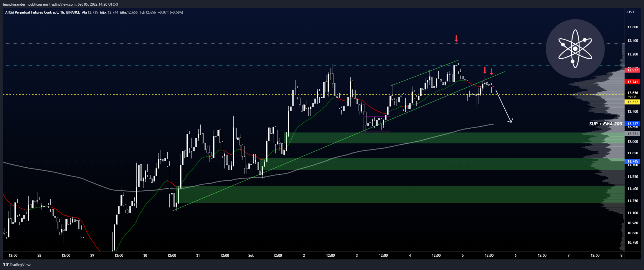The image size is (644, 270).
Task: Click the 11.250 price axis label
Action: coord(633,201)
